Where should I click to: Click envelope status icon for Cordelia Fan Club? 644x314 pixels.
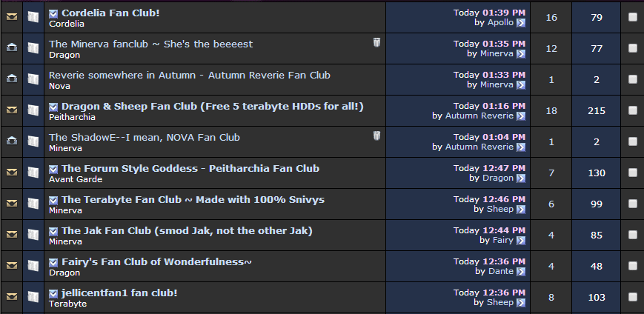[12, 17]
